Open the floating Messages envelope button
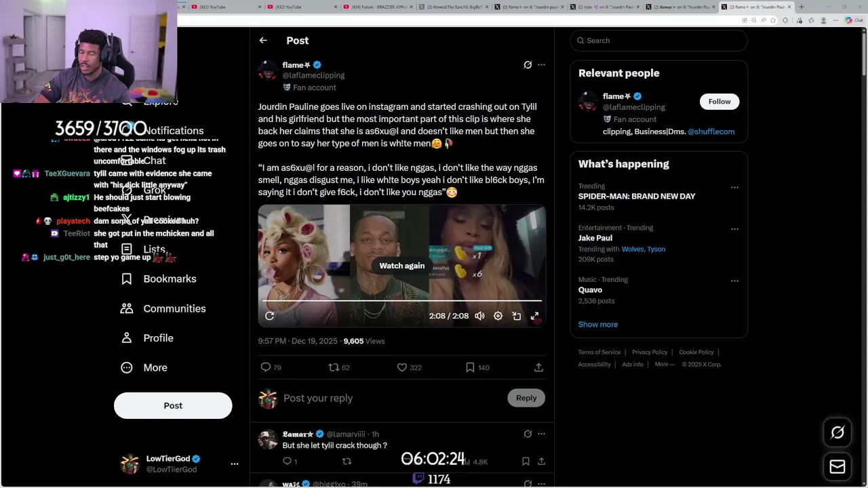This screenshot has height=488, width=868. click(837, 466)
